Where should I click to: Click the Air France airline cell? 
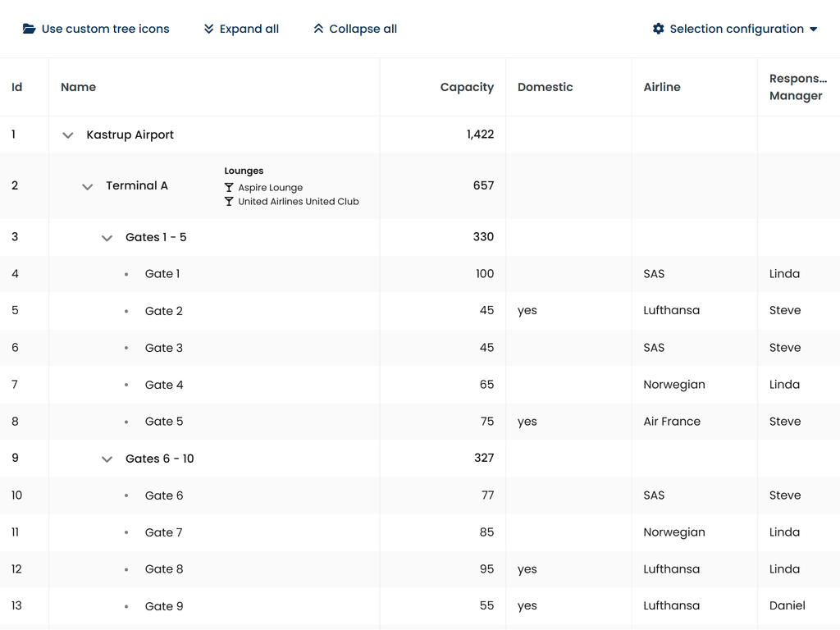tap(672, 422)
